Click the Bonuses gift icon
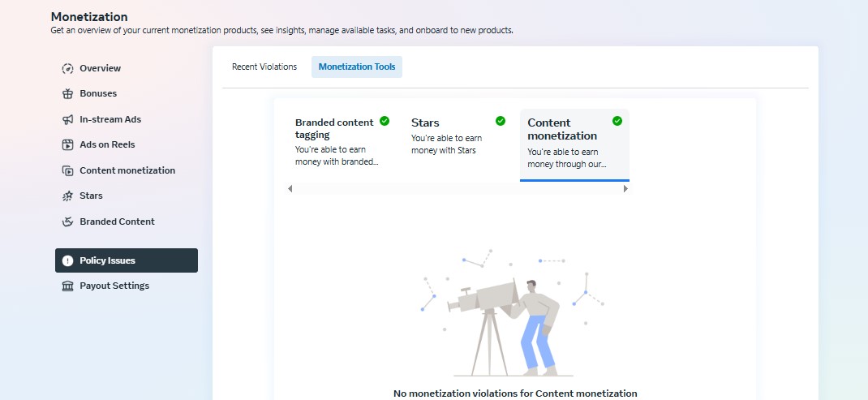The width and height of the screenshot is (868, 400). point(67,93)
